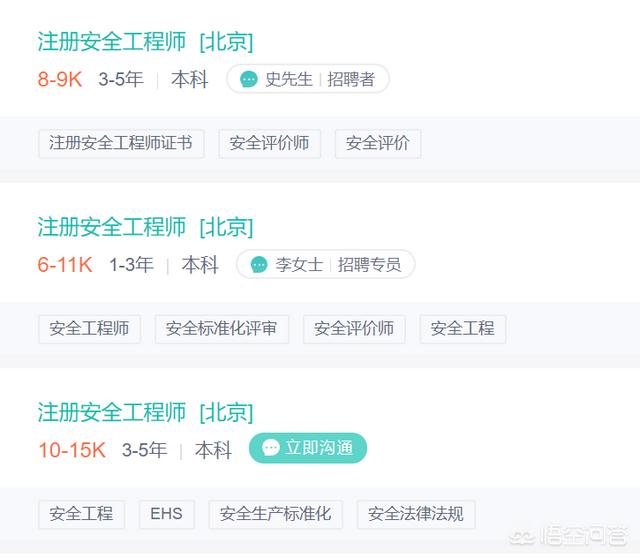The image size is (640, 558).
Task: Click the 悟空问答 watermark logo
Action: tap(568, 536)
